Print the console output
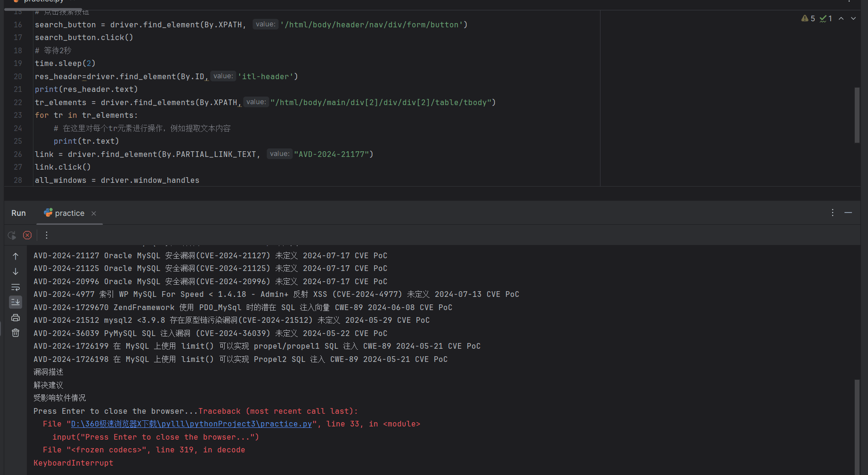The height and width of the screenshot is (475, 868). pyautogui.click(x=16, y=318)
